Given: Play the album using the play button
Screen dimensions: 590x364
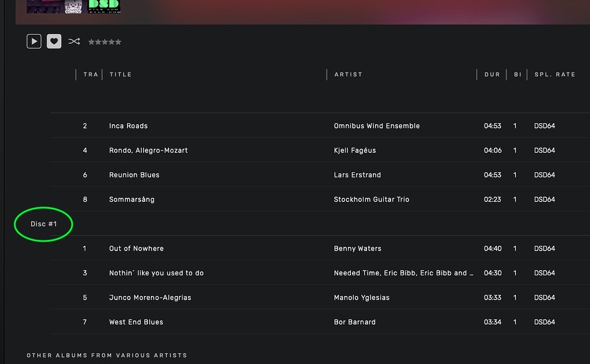Looking at the screenshot, I should click(x=33, y=41).
